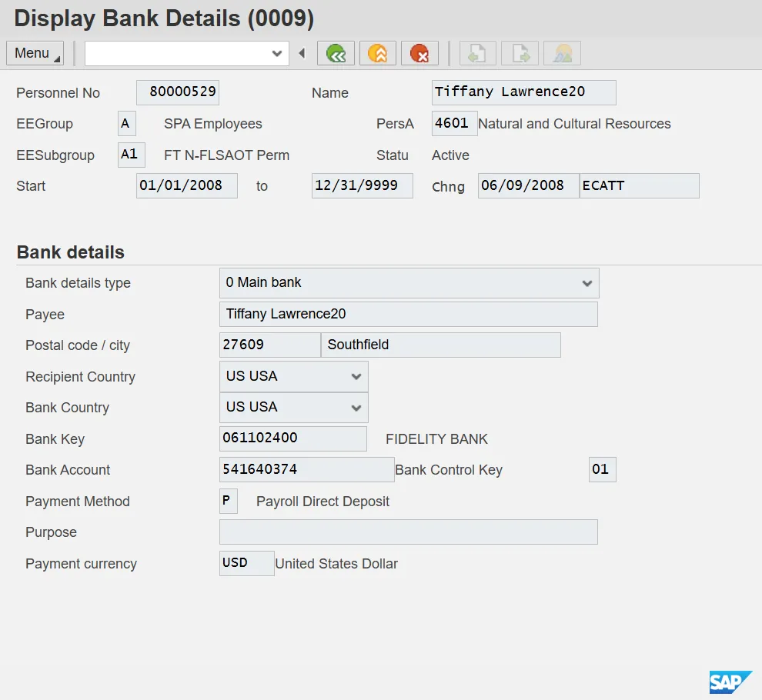Expand the command field dropdown
Image resolution: width=762 pixels, height=700 pixels.
tap(277, 54)
